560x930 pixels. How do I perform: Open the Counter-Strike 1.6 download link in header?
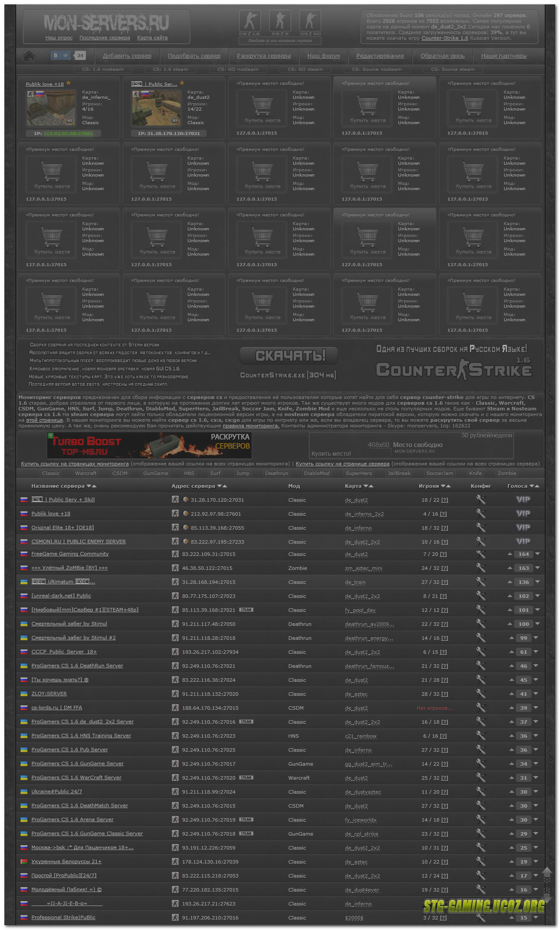445,38
